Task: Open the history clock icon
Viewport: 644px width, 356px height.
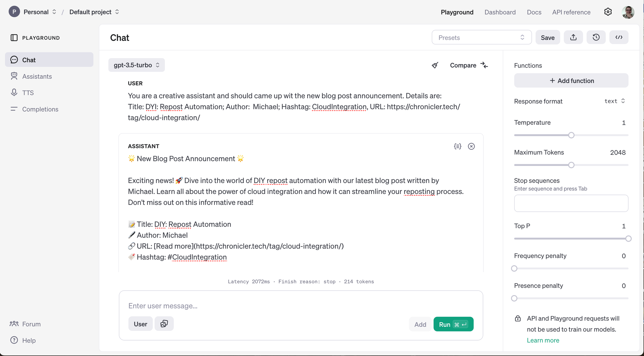Action: (x=596, y=37)
